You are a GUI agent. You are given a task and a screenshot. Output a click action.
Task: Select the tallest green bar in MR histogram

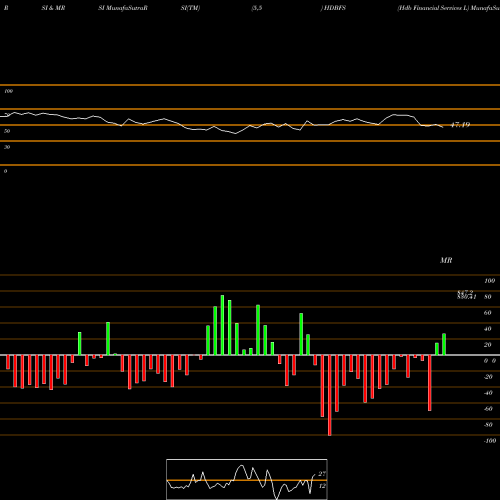pyautogui.click(x=222, y=325)
